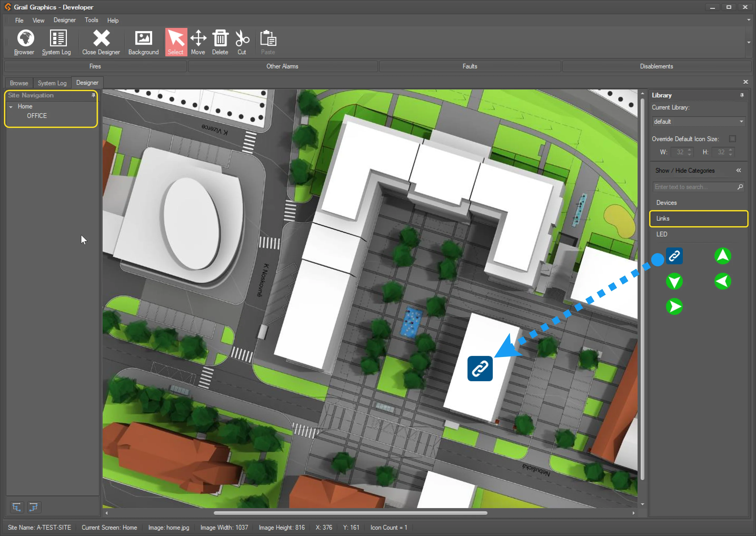
Task: Pin the Site Navigation panel
Action: tap(93, 95)
